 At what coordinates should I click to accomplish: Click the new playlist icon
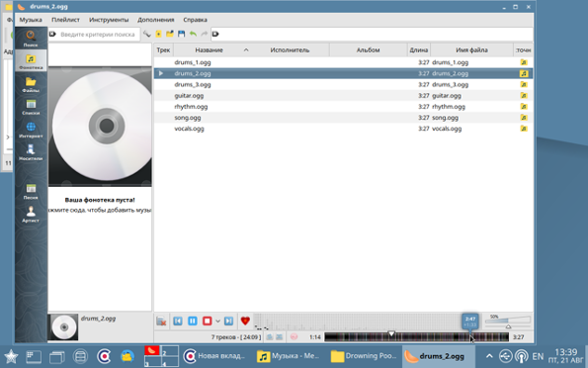159,35
